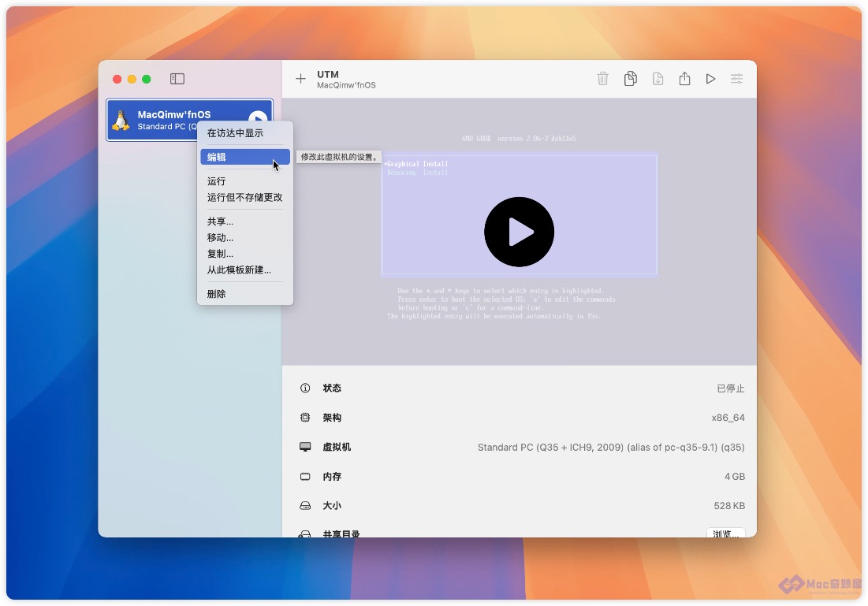Click the 虚拟机 monitor icon
Screen dimensions: 868x606
coord(305,447)
